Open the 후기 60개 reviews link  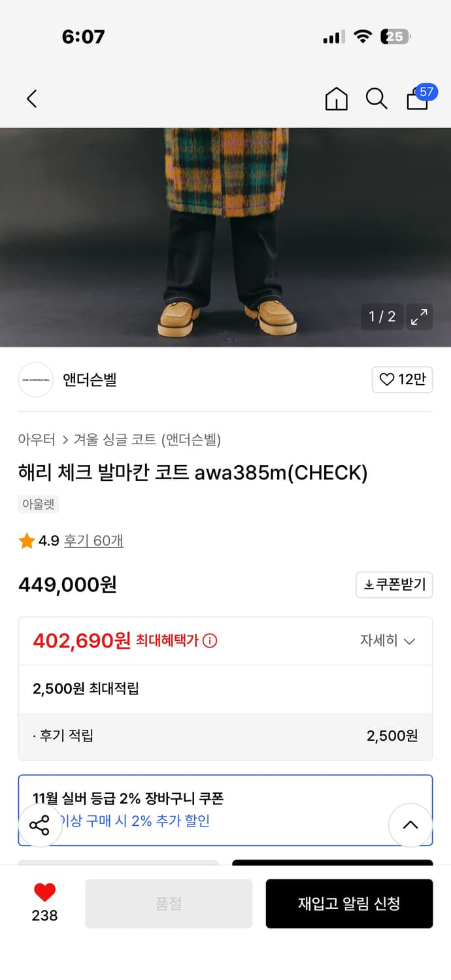point(93,541)
